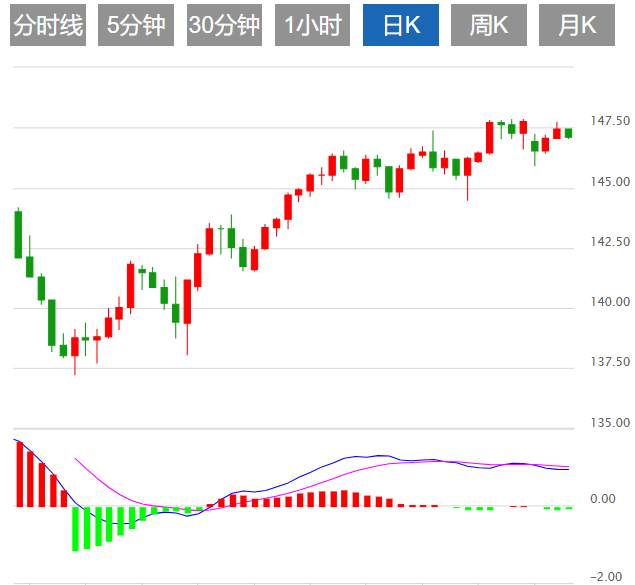Click the 137.50 price axis label
The image size is (635, 585).
tap(609, 362)
